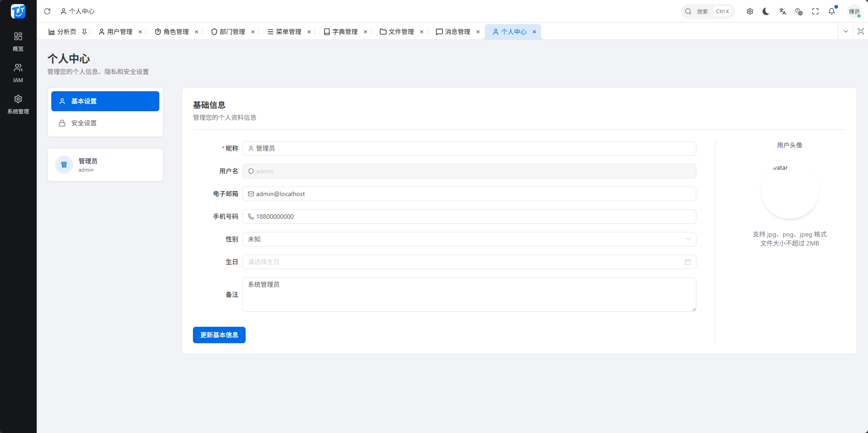Open the 生日 date picker
This screenshot has height=433, width=868.
(x=469, y=262)
